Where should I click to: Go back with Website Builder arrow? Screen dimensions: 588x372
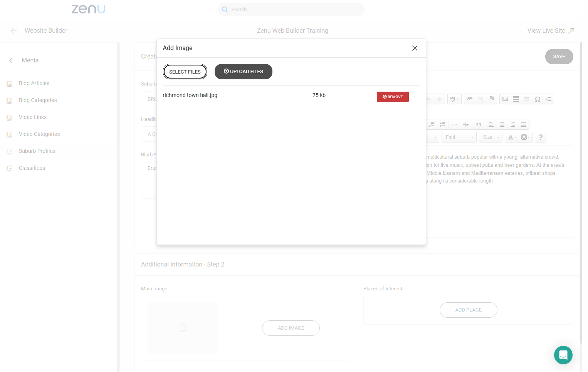point(14,31)
